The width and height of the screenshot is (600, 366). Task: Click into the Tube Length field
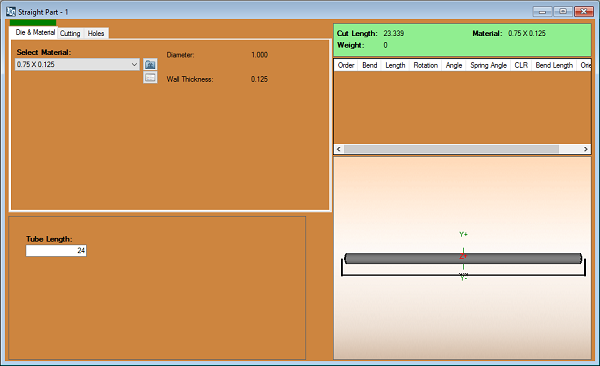56,250
